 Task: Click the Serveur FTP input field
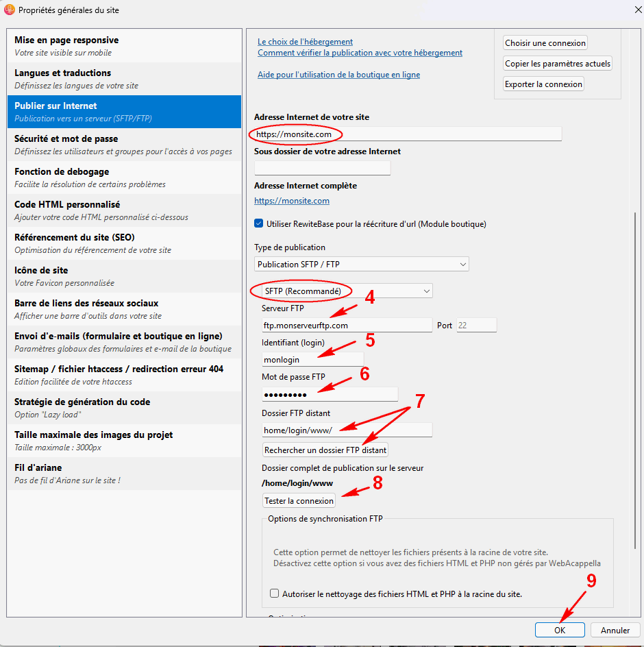coord(347,325)
